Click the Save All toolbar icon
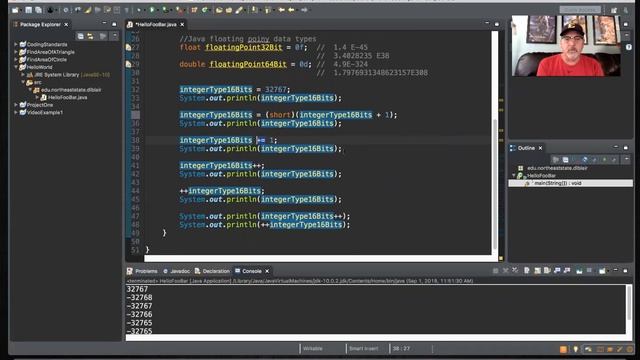 click(x=38, y=10)
